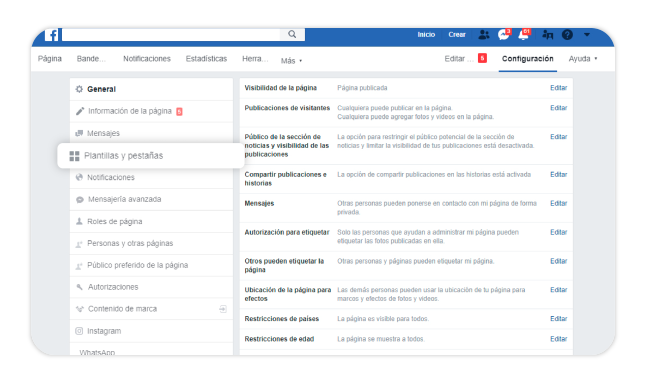Click the groups/pages flag icon in top bar
This screenshot has height=383, width=646.
coord(548,35)
